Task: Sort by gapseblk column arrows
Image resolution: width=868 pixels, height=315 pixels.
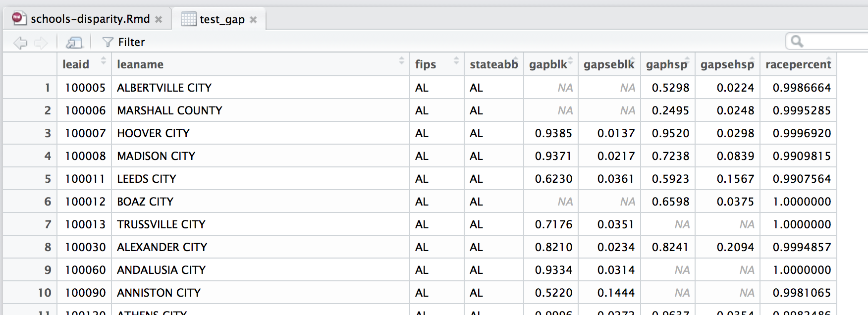Action: 633,61
